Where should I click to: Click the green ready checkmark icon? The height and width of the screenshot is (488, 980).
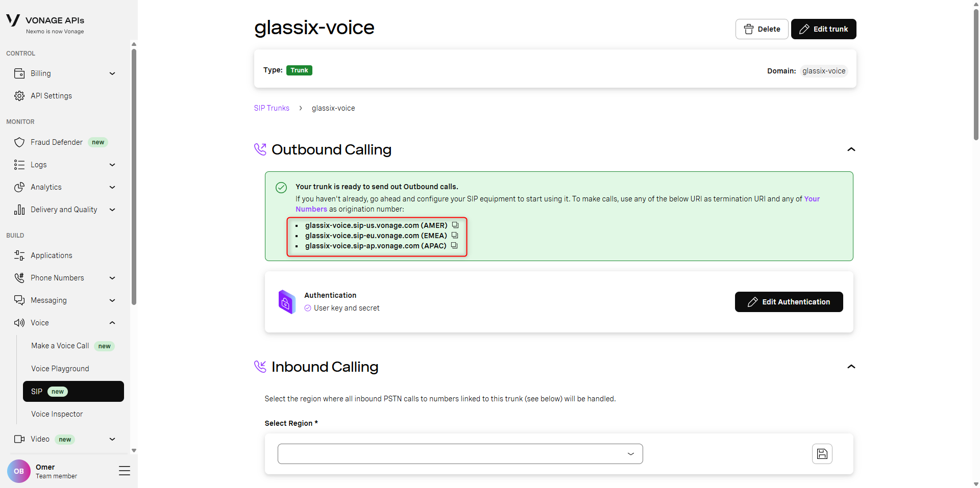tap(281, 188)
